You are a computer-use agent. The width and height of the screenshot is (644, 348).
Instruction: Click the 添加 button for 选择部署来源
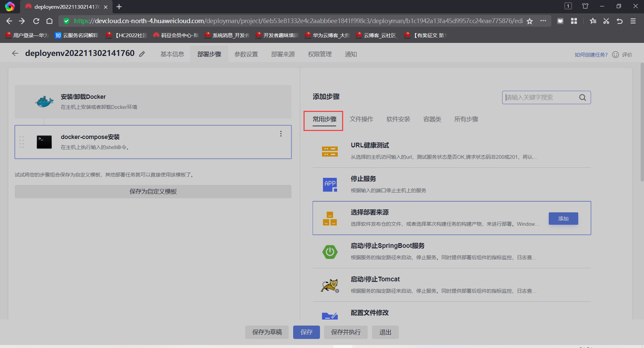(563, 218)
